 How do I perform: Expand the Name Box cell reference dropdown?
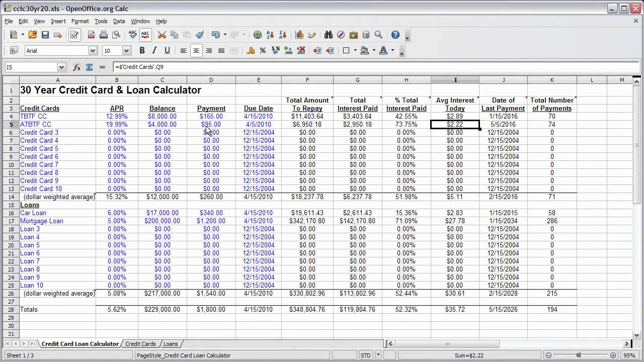tap(61, 67)
